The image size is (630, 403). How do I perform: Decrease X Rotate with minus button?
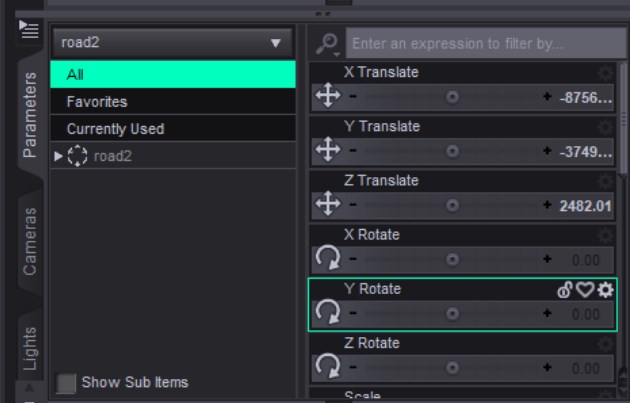coord(353,259)
